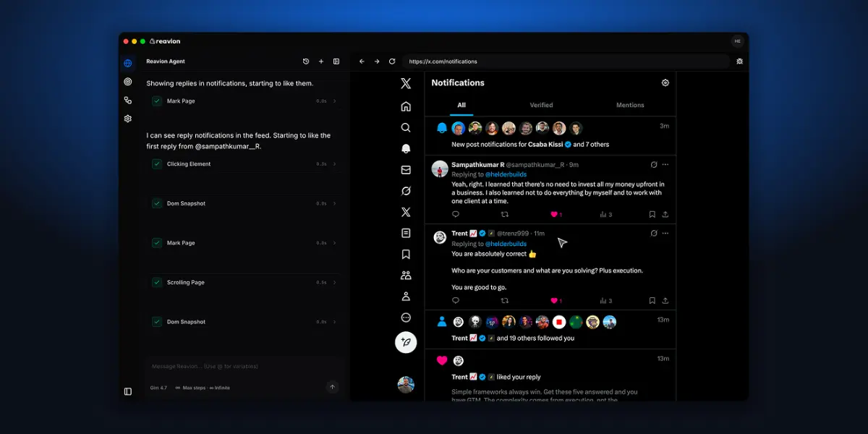
Task: Toggle the Dom Snapshot step checkmark
Action: click(156, 203)
